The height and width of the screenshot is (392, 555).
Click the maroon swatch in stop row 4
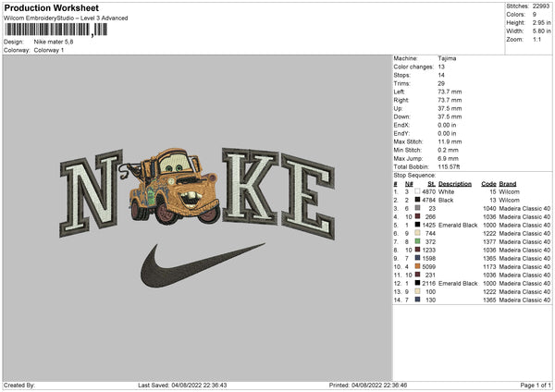pos(418,216)
